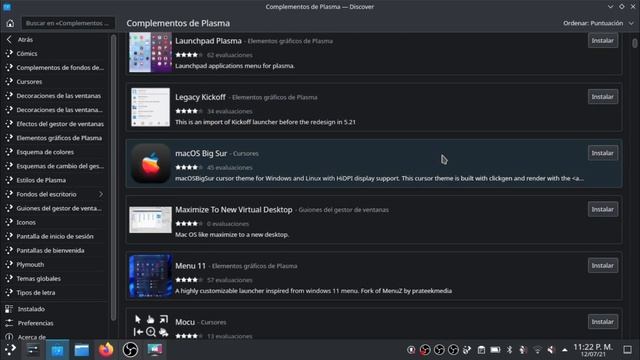Install Legacy Kickoff
Image resolution: width=640 pixels, height=360 pixels.
click(x=602, y=97)
